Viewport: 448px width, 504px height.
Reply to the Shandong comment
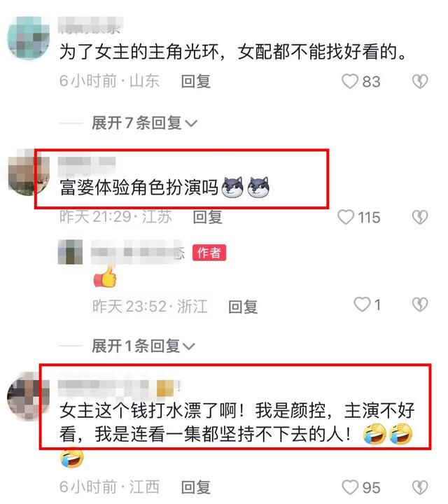196,81
